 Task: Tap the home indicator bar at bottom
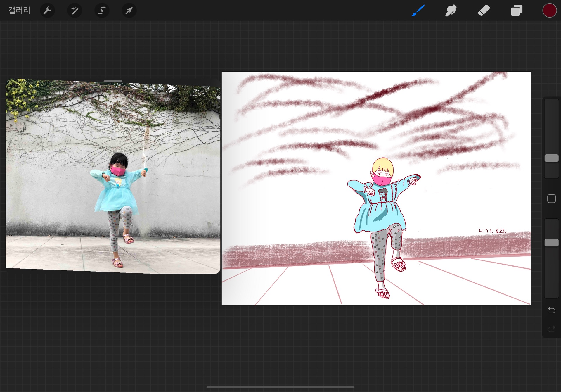pyautogui.click(x=280, y=387)
